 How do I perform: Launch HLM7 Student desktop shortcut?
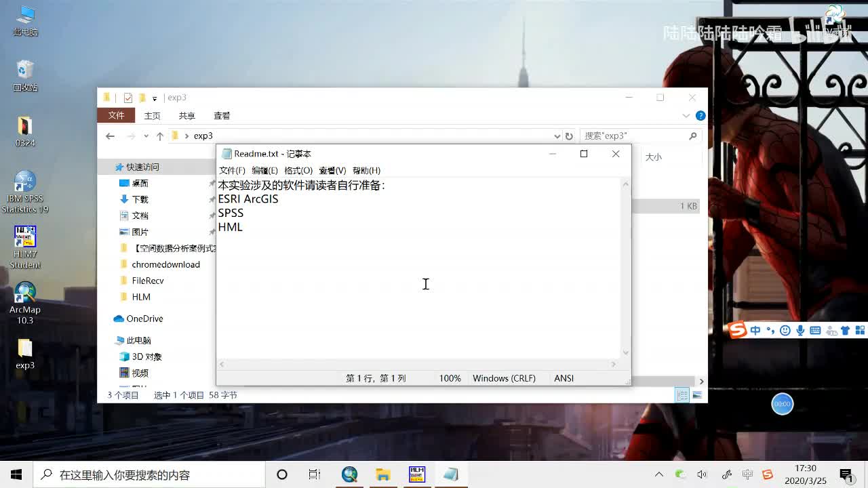coord(25,247)
